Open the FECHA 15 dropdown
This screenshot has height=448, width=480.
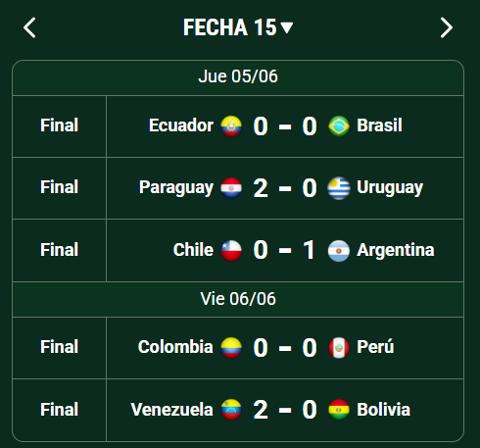click(238, 27)
